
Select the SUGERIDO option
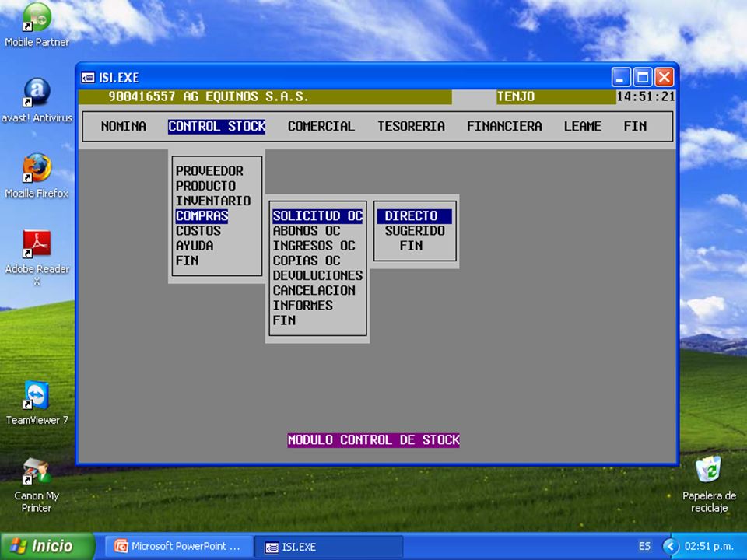[415, 230]
